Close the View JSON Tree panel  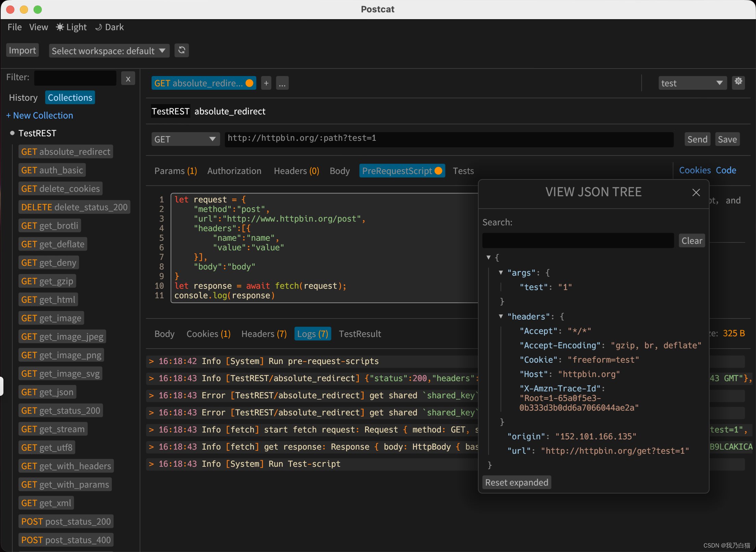(x=696, y=192)
